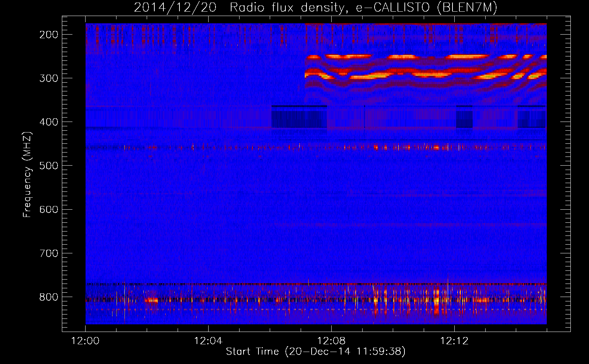Click the 500 frequency tick label
Image resolution: width=589 pixels, height=364 pixels.
(x=48, y=166)
